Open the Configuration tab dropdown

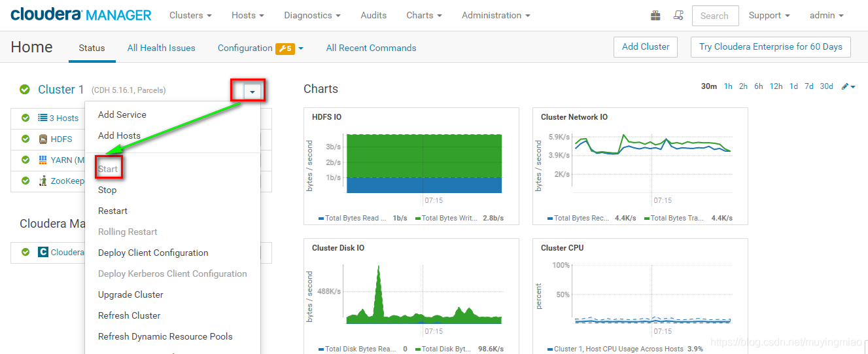[301, 48]
